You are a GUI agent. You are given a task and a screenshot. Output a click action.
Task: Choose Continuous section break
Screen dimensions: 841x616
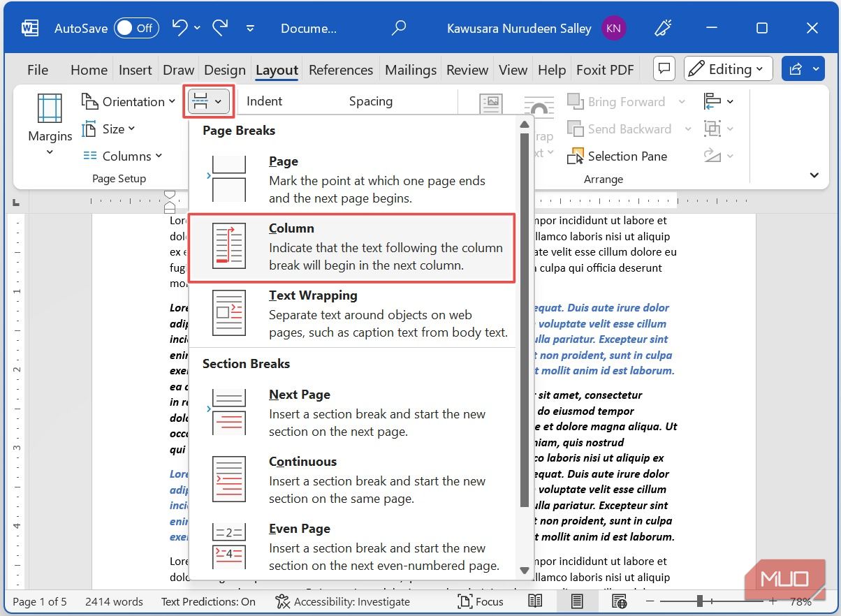[352, 480]
